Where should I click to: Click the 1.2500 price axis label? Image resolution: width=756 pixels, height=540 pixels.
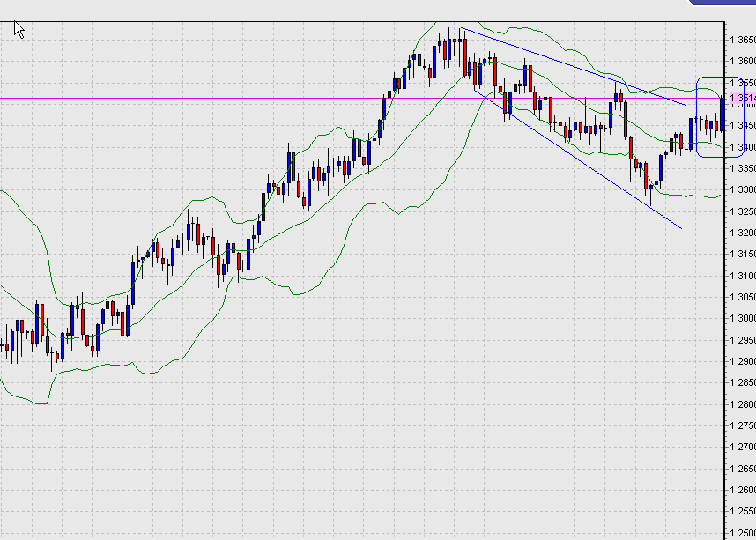743,533
